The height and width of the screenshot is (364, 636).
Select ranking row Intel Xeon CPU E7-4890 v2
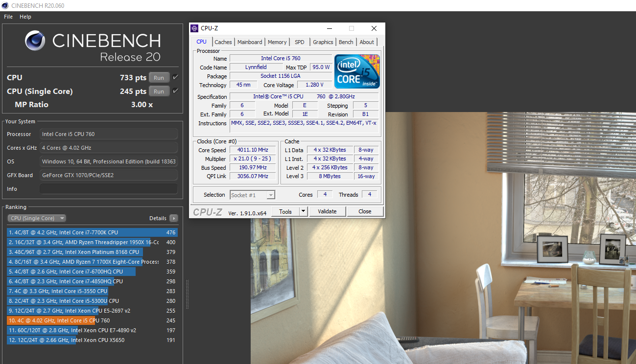pos(92,330)
